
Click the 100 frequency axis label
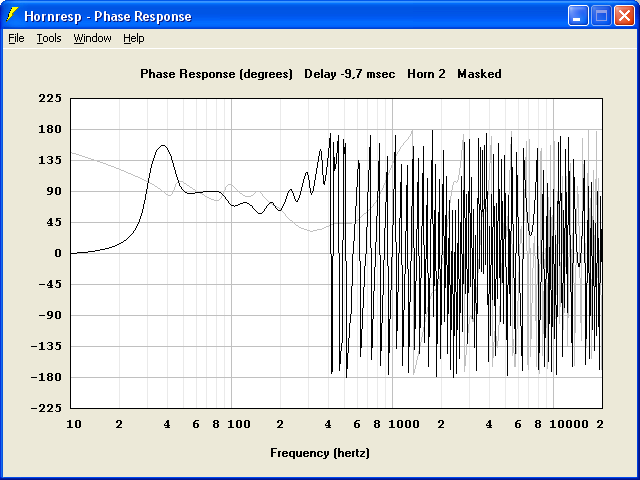[239, 424]
